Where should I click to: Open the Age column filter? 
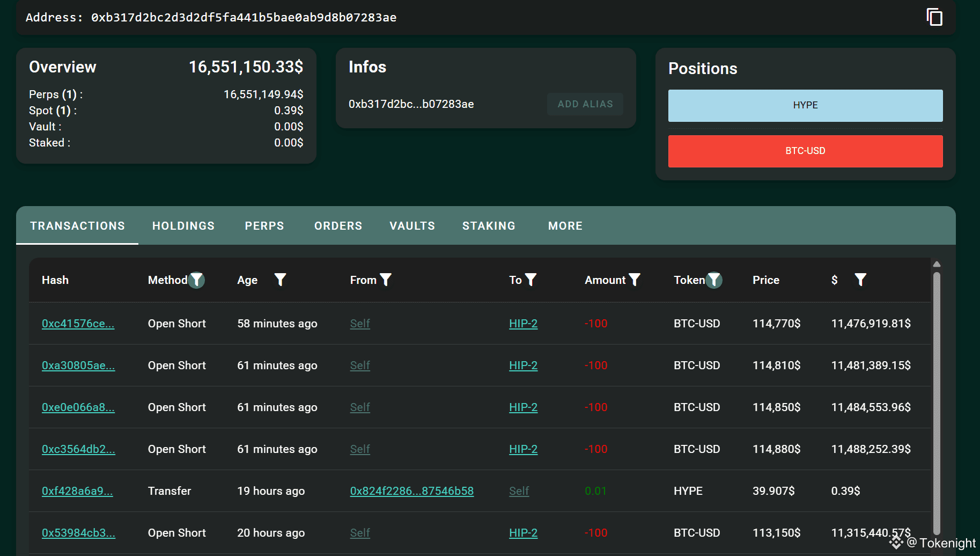(x=280, y=280)
